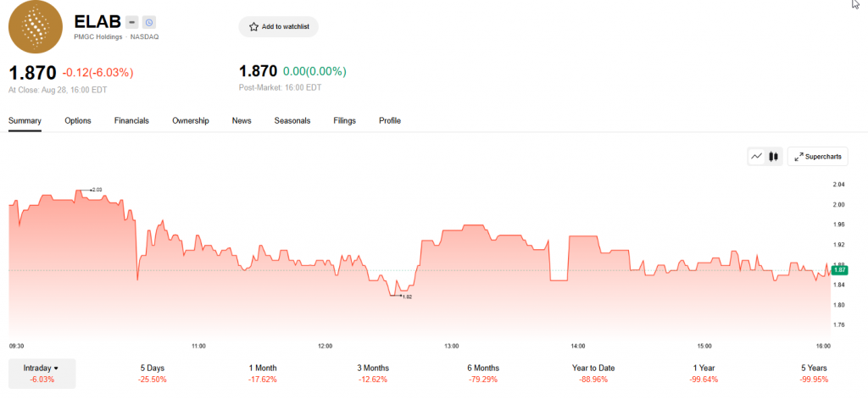Open the Financials tab
Image resolution: width=868 pixels, height=399 pixels.
[131, 120]
